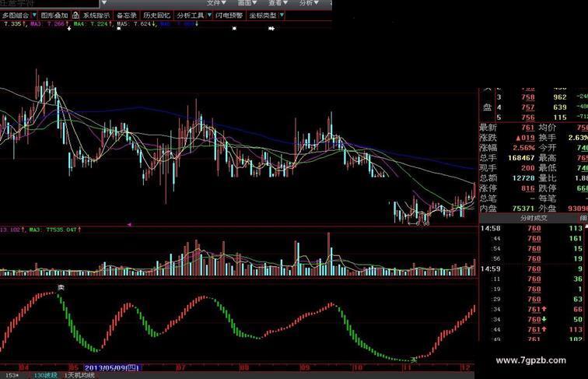Expand dropdown arrow beside top-left input box
Screen dimensions: 588x379
coord(104,3)
